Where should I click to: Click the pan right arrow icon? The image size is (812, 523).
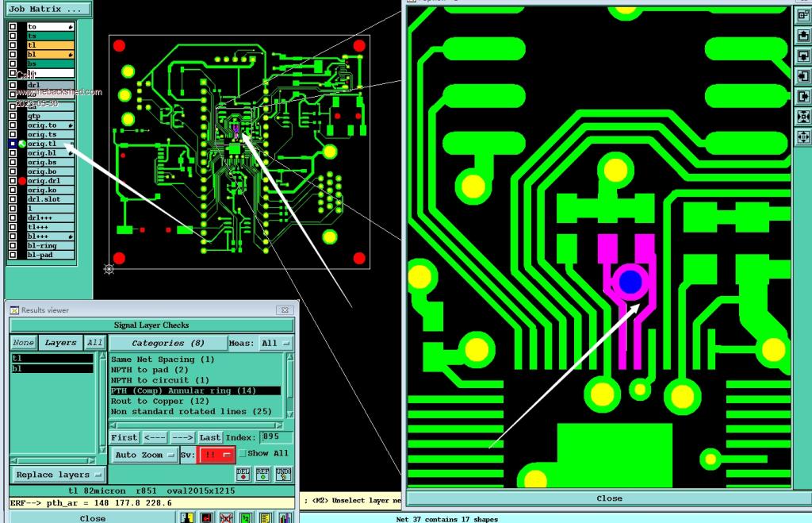point(802,97)
